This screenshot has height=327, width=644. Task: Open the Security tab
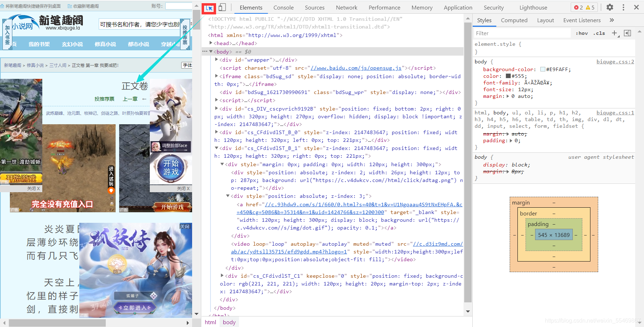493,8
